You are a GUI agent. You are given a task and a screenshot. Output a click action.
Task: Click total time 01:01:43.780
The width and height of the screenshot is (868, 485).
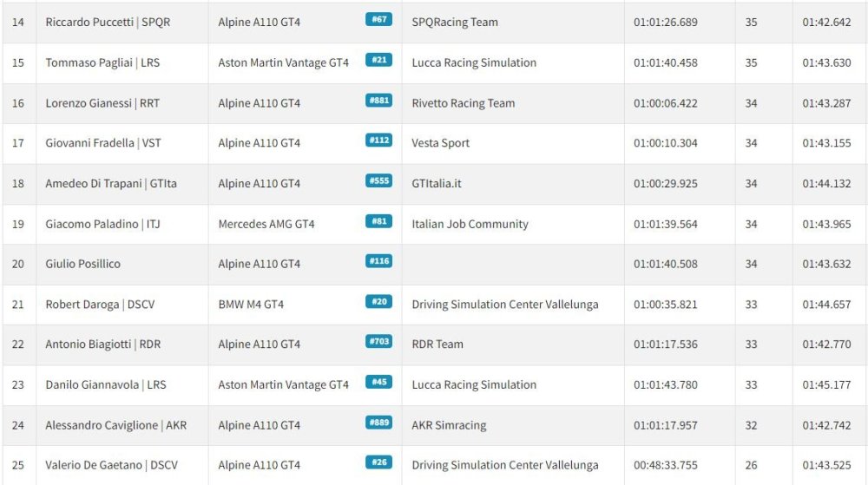point(666,384)
